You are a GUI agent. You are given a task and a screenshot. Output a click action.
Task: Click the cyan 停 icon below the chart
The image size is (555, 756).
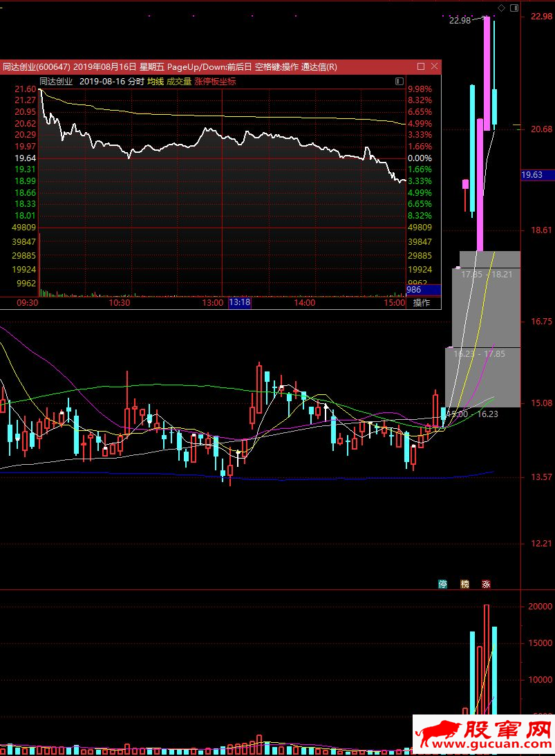click(x=442, y=584)
